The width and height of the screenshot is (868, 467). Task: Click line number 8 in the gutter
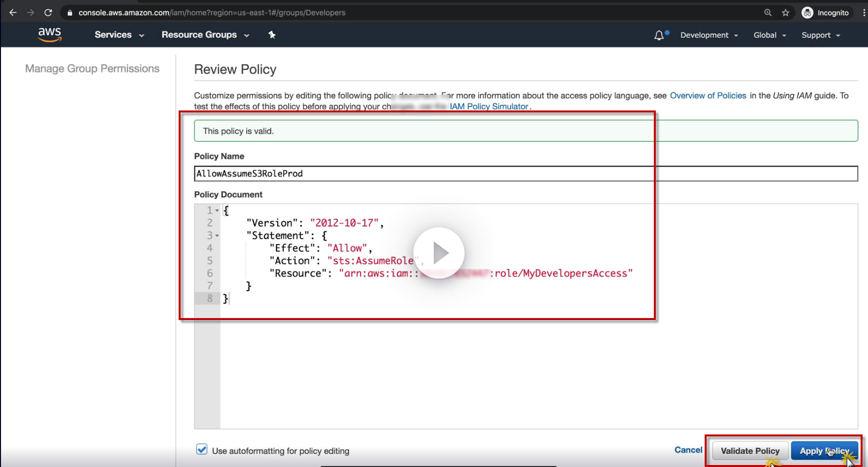[210, 298]
